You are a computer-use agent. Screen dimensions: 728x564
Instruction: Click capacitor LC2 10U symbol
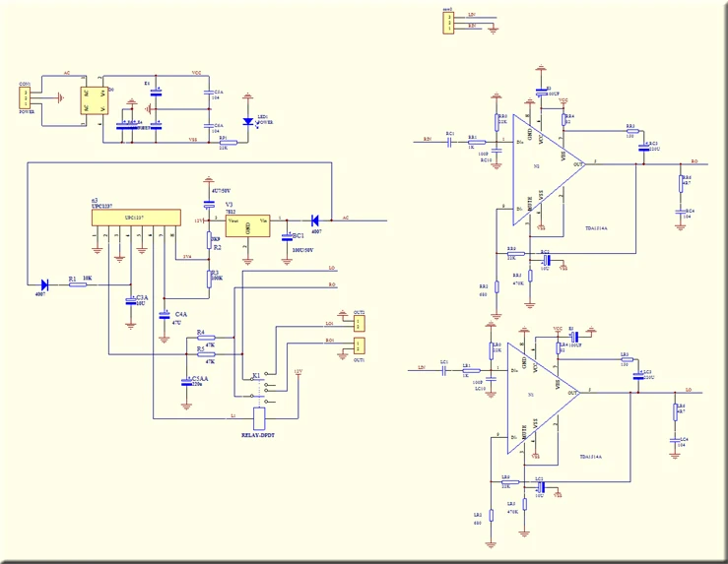click(x=541, y=486)
